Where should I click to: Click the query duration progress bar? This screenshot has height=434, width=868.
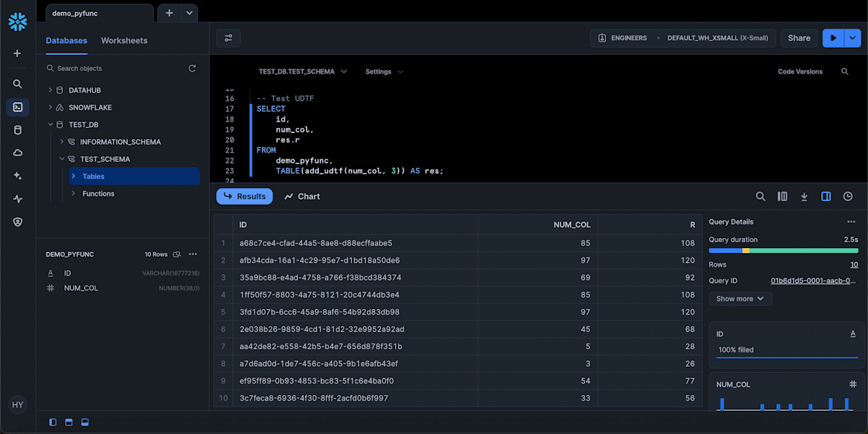coord(783,250)
